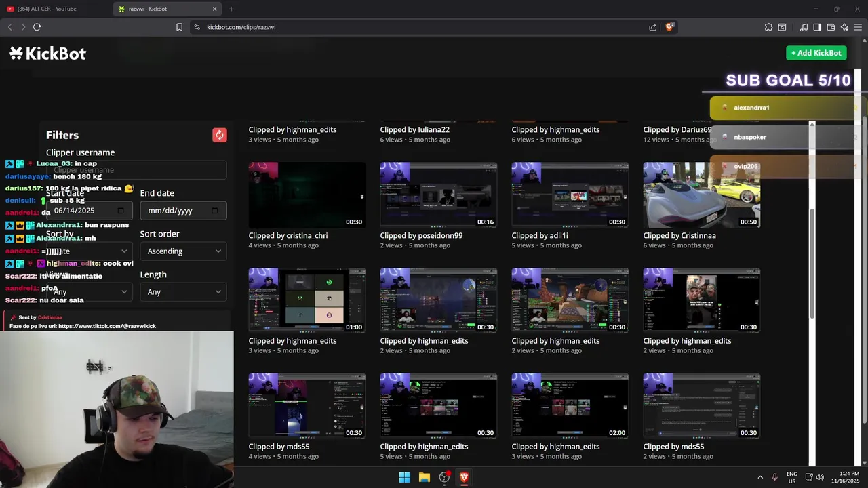Open the 01:00 clip thumbnail
The height and width of the screenshot is (488, 868).
(x=307, y=300)
